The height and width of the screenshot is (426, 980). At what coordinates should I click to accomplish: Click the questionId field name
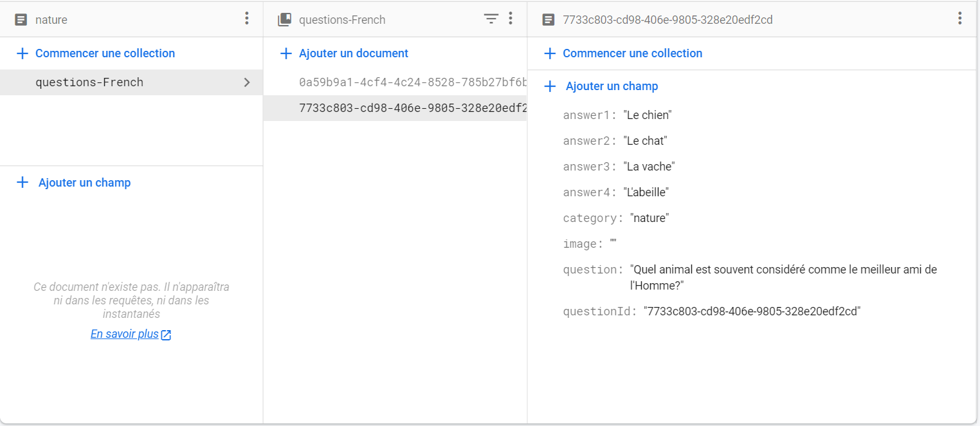(600, 311)
